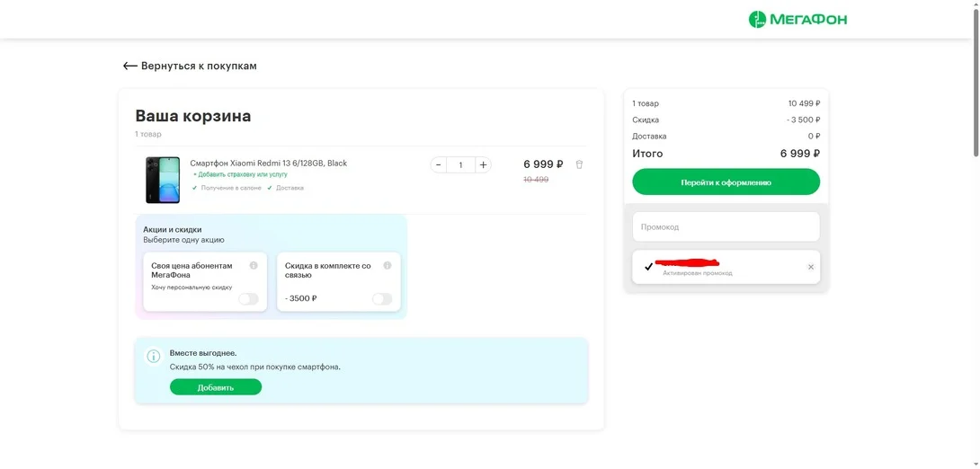Open Xiaomi Redmi 13 product thumbnail

(x=163, y=180)
